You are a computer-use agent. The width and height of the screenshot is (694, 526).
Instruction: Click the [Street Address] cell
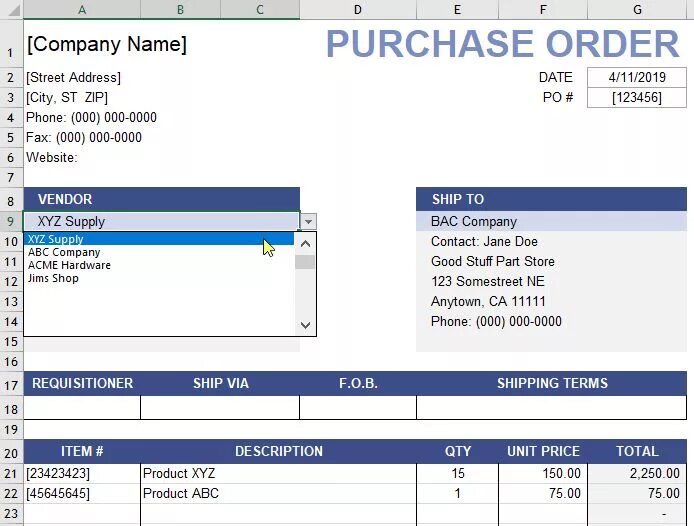73,77
